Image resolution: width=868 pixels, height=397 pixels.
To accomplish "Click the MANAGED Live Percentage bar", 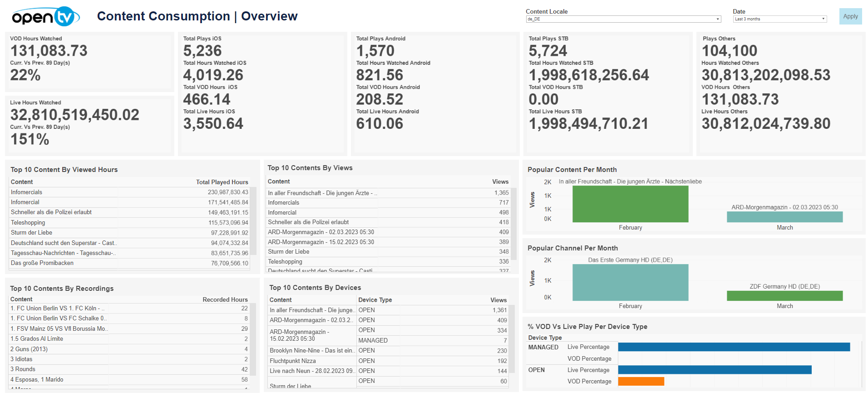I will [x=733, y=347].
